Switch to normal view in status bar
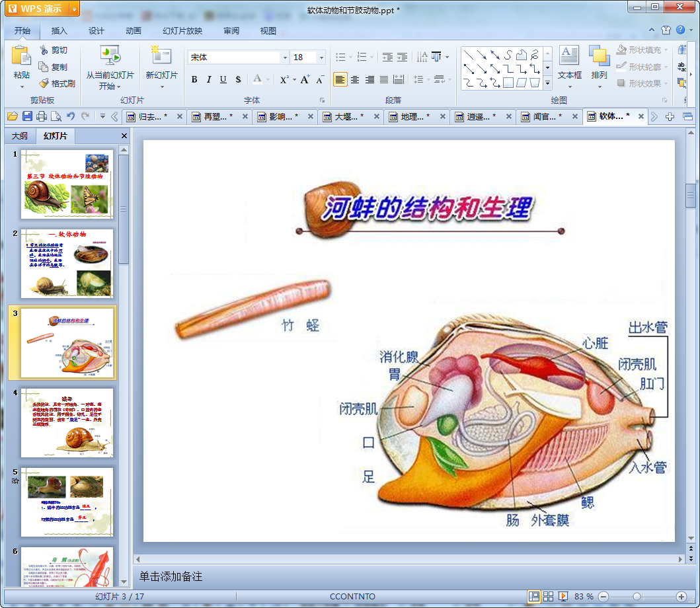The image size is (700, 608). coord(533,596)
